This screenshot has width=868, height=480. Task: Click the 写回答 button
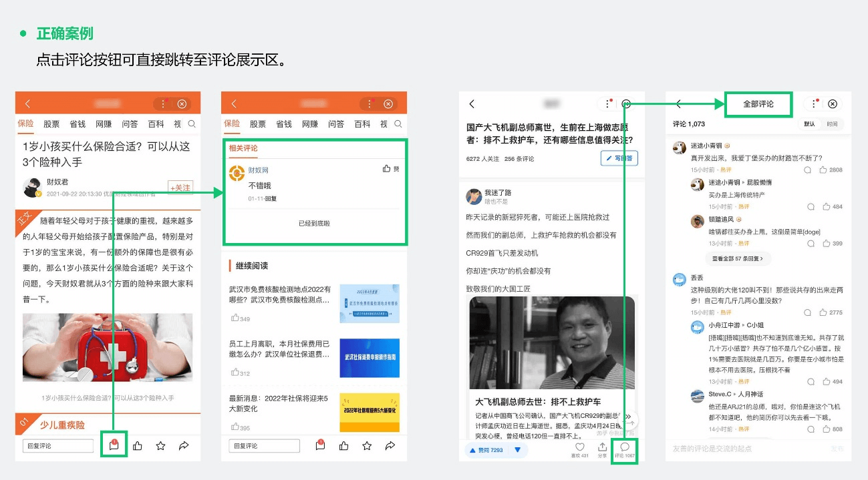tap(619, 158)
